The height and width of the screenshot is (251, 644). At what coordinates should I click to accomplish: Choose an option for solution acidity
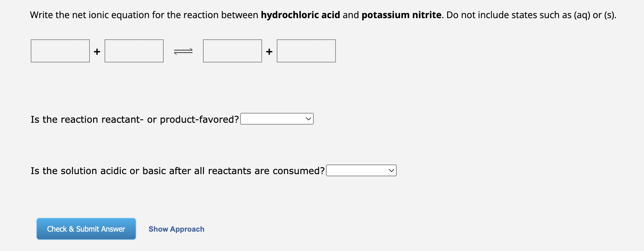(x=361, y=170)
